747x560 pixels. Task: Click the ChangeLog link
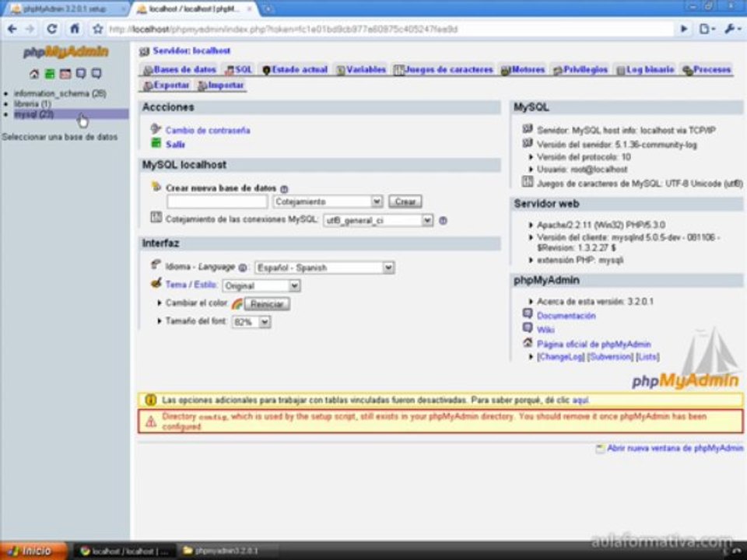point(561,357)
